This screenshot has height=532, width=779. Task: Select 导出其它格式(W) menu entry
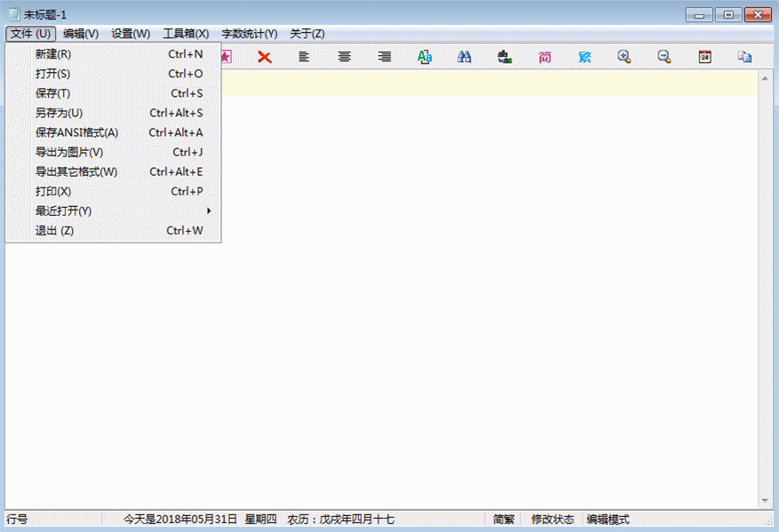pyautogui.click(x=114, y=171)
